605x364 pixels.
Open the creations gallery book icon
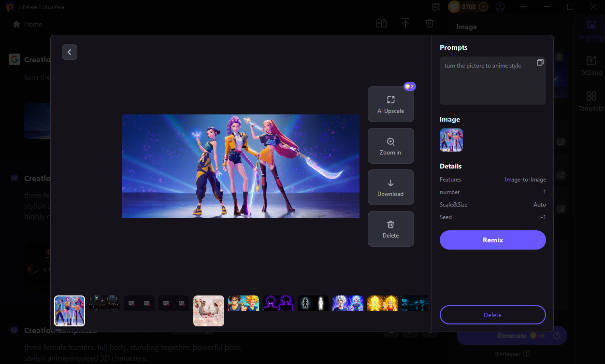click(x=381, y=23)
